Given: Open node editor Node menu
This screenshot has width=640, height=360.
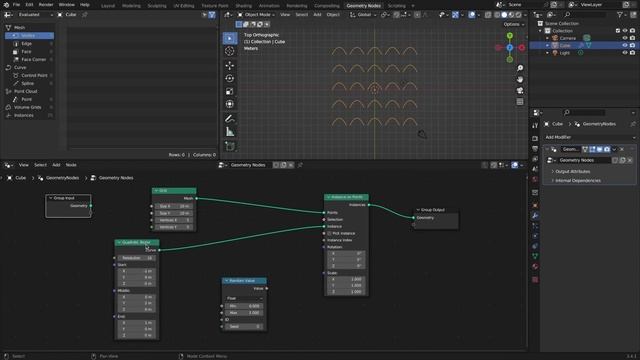Looking at the screenshot, I should point(71,165).
